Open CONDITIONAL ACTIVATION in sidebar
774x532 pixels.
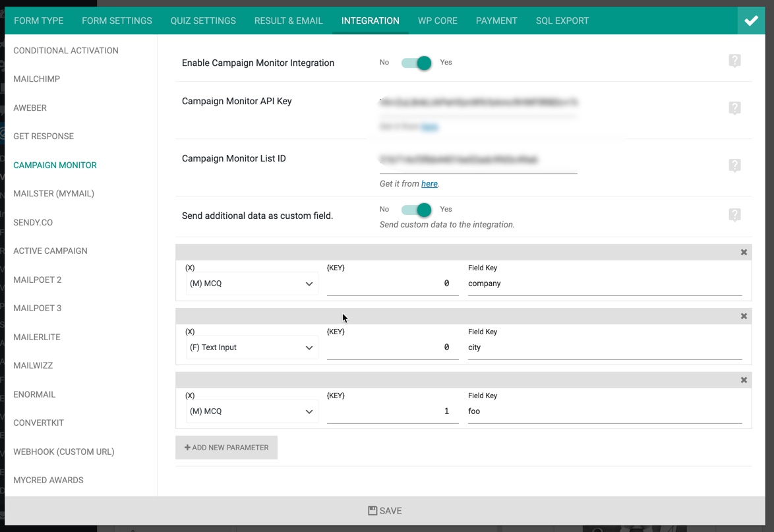click(66, 50)
